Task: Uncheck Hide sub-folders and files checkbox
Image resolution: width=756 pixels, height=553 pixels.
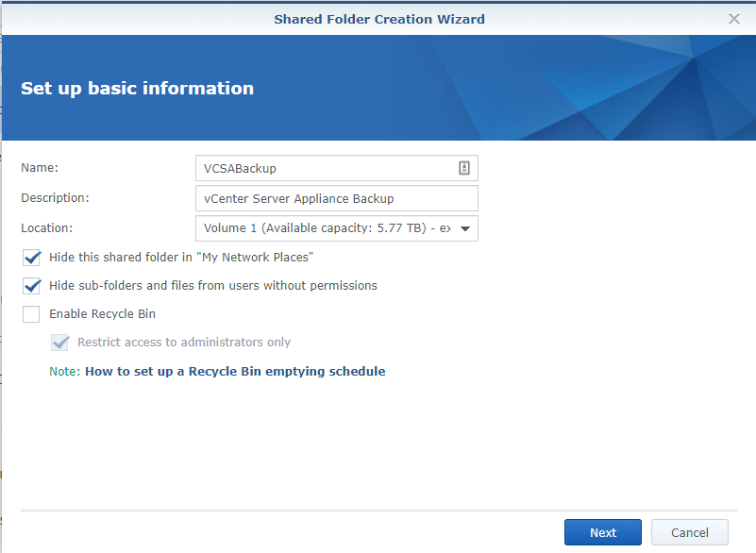Action: click(x=32, y=286)
